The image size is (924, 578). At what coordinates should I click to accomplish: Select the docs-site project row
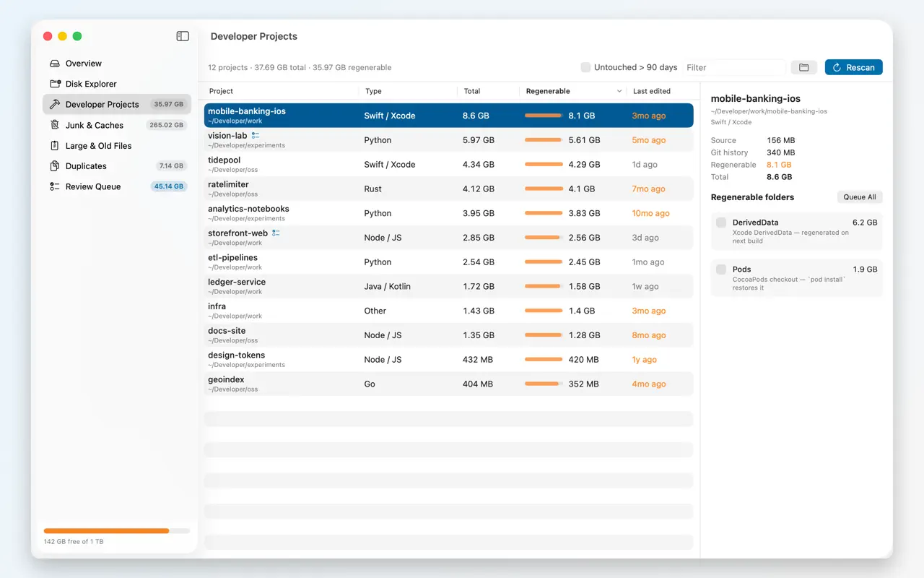click(448, 335)
